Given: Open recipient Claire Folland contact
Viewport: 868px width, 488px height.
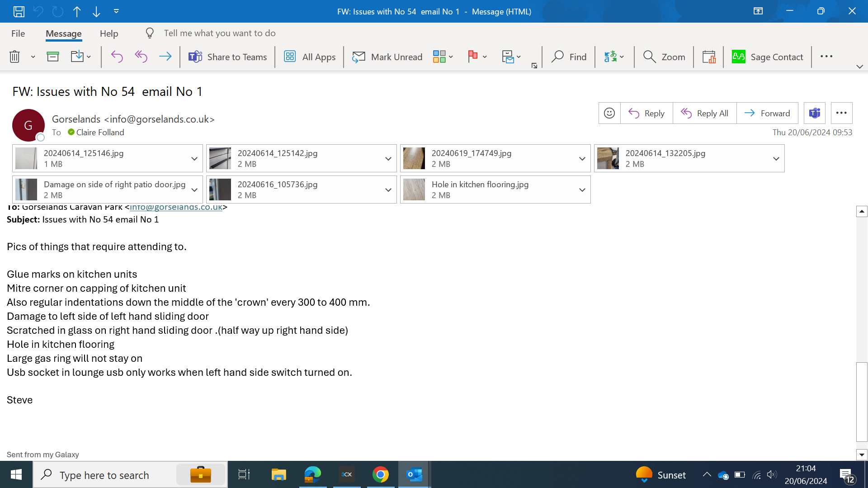Looking at the screenshot, I should coord(100,133).
